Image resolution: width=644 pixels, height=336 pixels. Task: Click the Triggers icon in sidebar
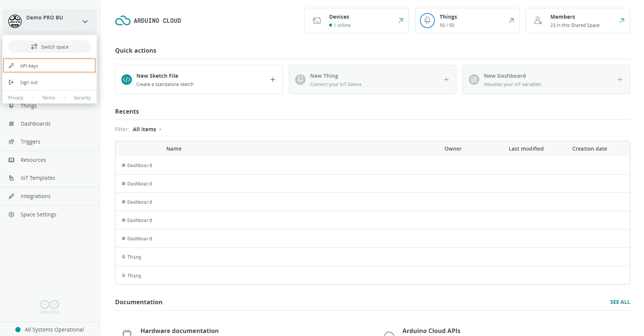(12, 142)
